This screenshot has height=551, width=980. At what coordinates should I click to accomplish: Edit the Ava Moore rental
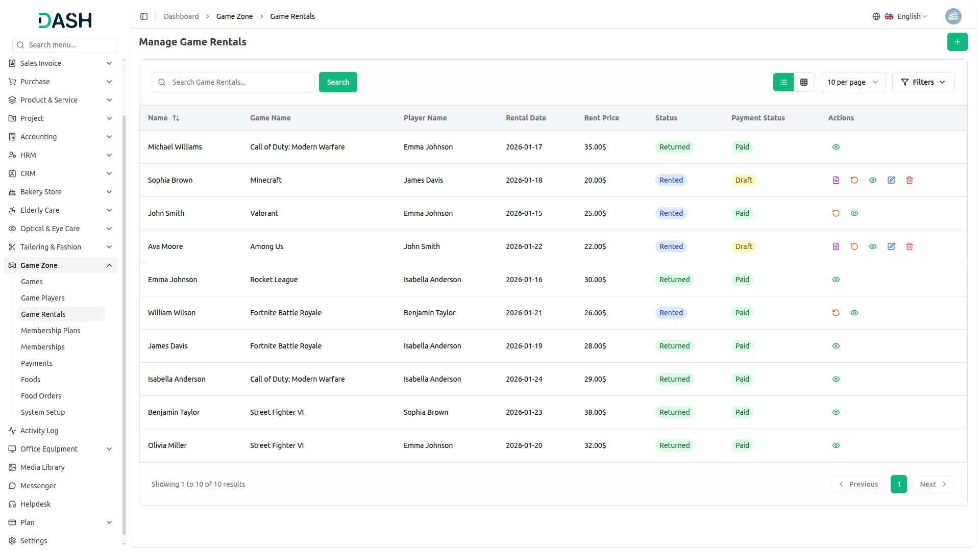pyautogui.click(x=891, y=246)
